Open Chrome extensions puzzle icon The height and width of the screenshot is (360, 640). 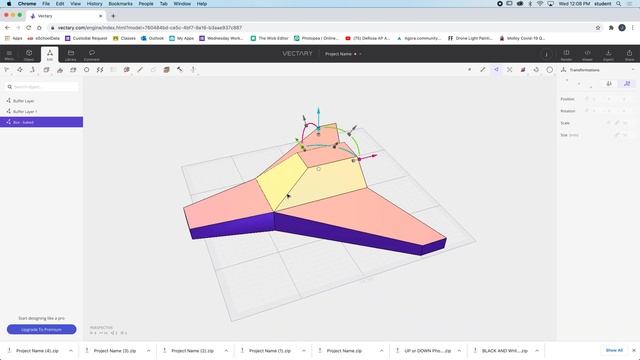click(611, 28)
